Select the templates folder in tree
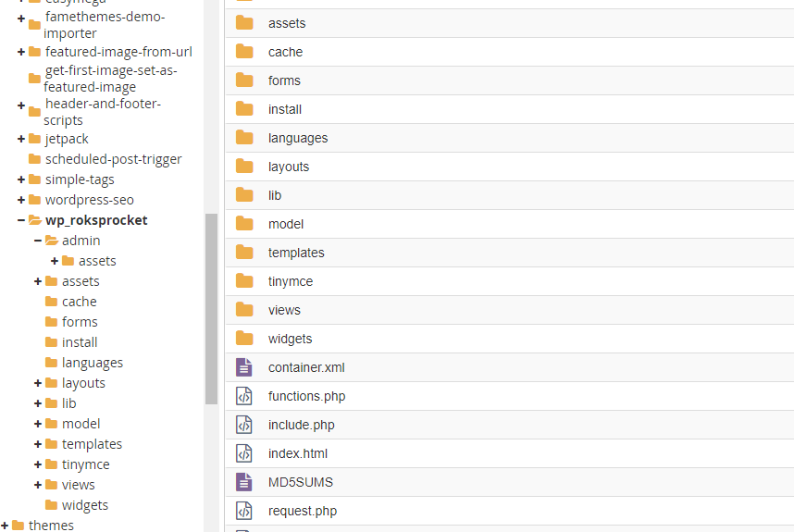 [x=92, y=444]
